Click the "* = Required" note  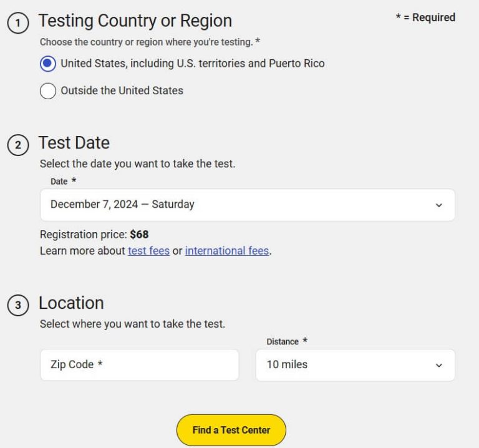(x=425, y=17)
